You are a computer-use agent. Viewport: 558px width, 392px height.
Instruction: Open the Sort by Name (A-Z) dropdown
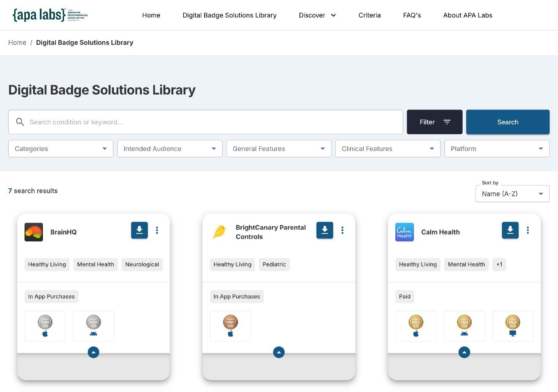(512, 194)
